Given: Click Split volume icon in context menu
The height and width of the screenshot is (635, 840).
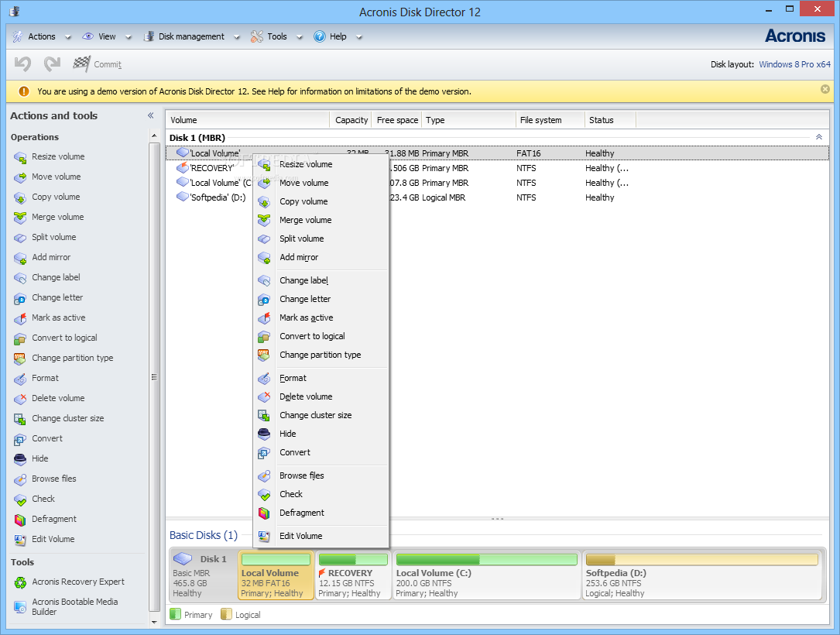Looking at the screenshot, I should pos(264,239).
